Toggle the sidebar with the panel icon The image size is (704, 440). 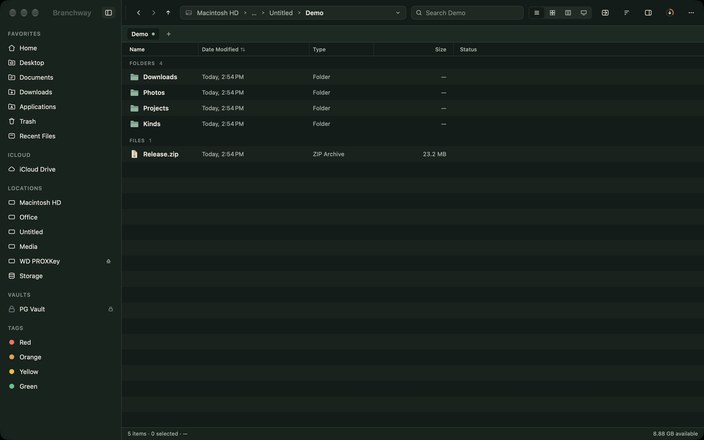tap(108, 13)
